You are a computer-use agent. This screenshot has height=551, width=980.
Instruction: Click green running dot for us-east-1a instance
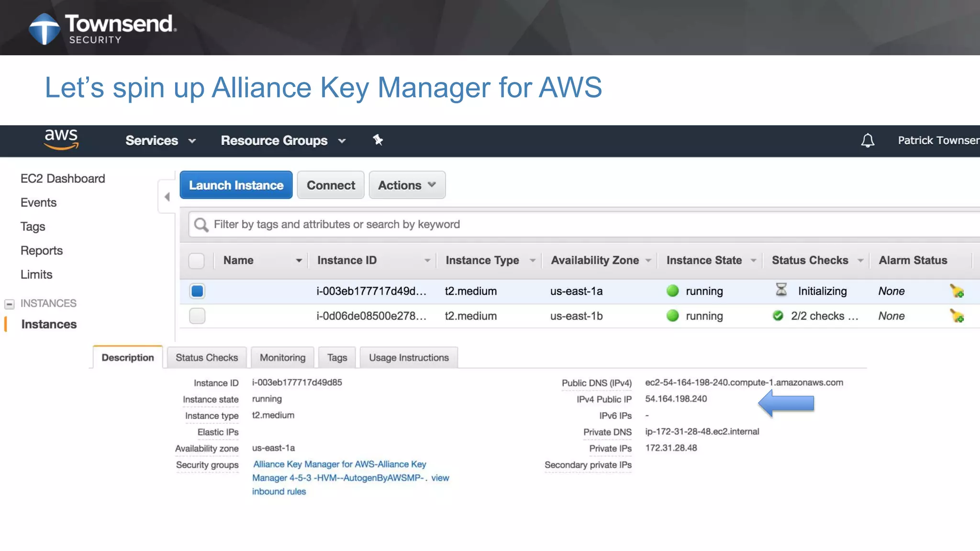pyautogui.click(x=672, y=291)
